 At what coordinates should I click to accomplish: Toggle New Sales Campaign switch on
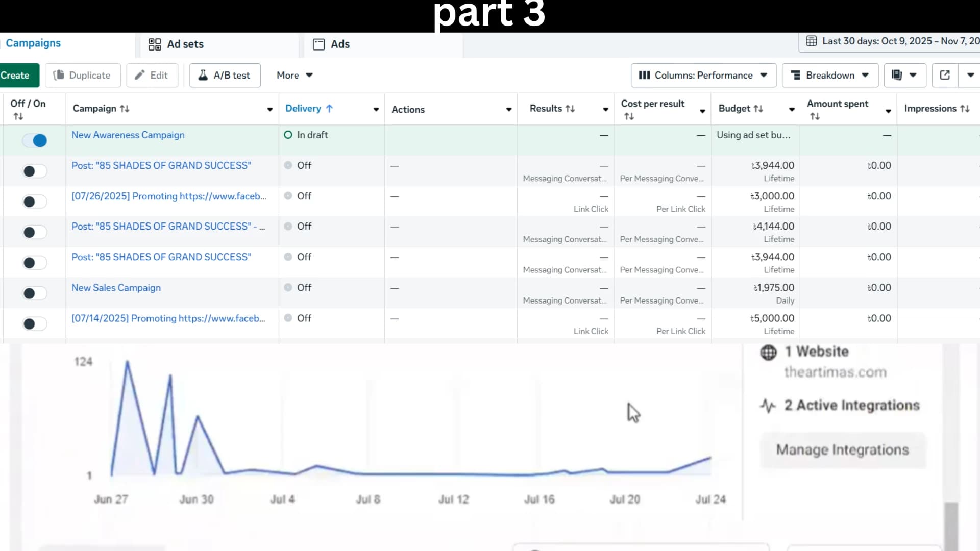35,293
